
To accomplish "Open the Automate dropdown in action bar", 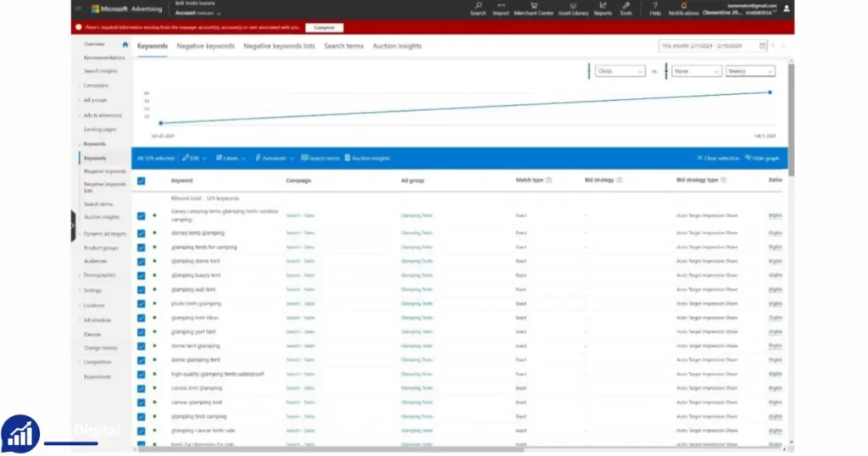I will (x=275, y=158).
